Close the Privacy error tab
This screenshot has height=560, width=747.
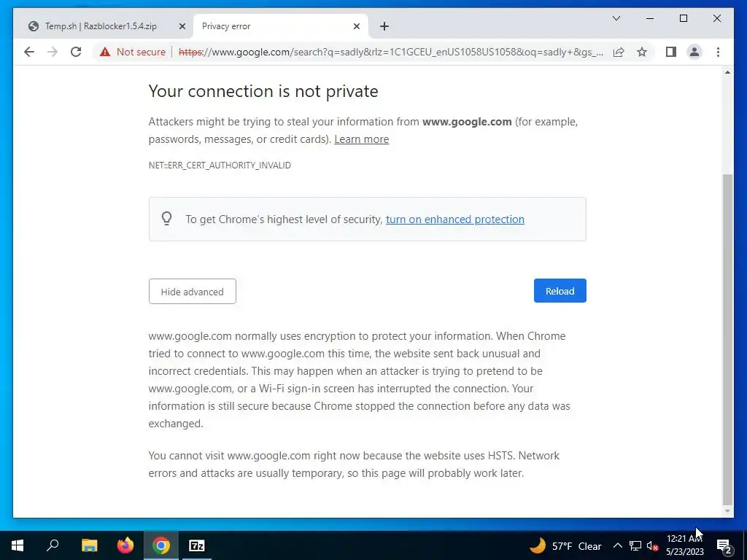click(x=357, y=26)
